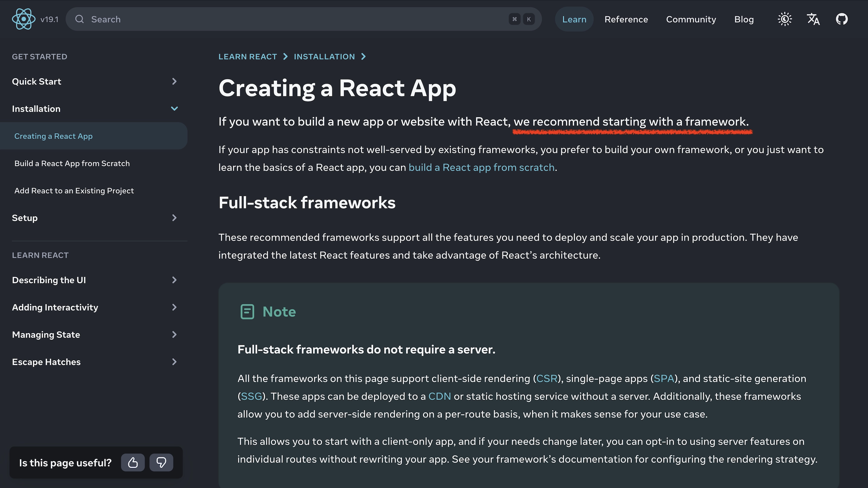Expand Escape Hatches chevron
The height and width of the screenshot is (488, 868).
pos(174,362)
